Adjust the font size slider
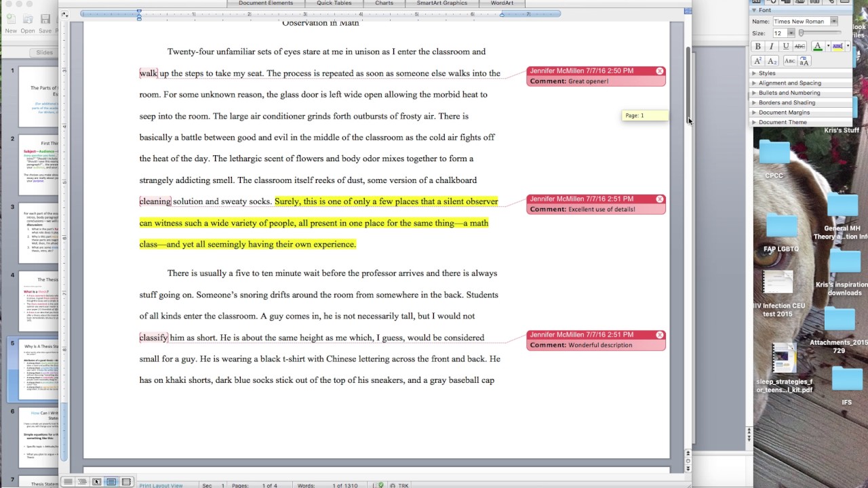868x488 pixels. (801, 33)
